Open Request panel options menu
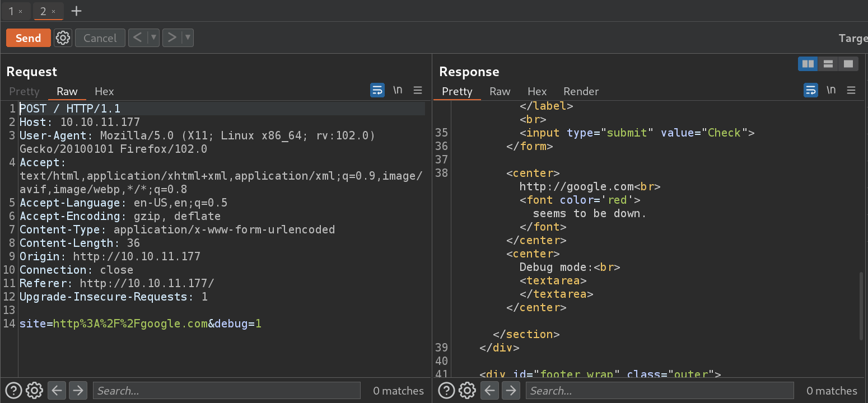 [x=418, y=90]
